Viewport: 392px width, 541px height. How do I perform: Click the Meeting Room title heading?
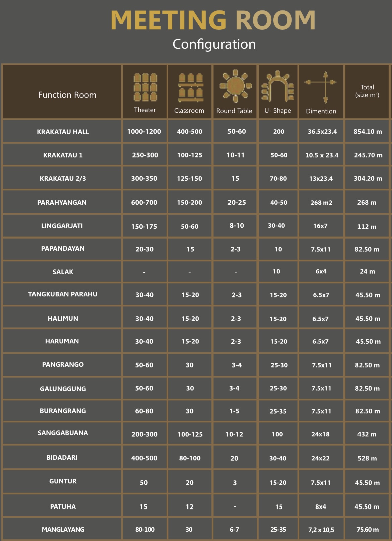point(213,20)
